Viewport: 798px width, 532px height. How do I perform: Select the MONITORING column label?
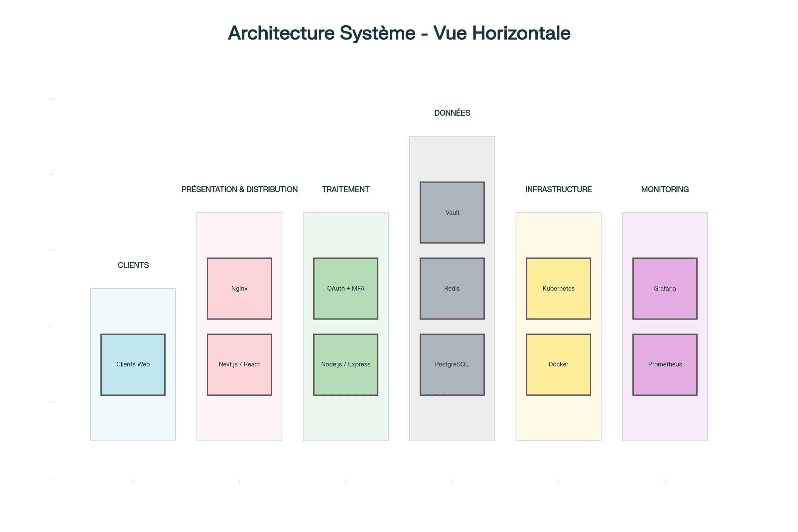click(x=665, y=189)
